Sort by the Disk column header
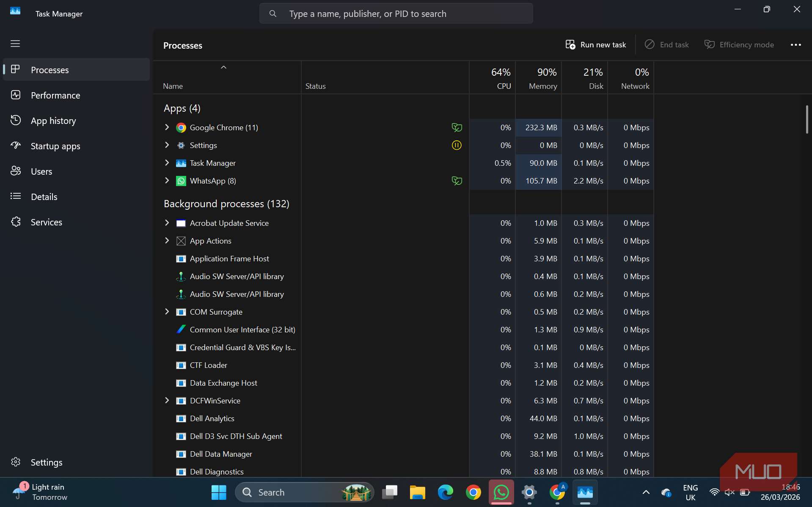The image size is (812, 507). 585,78
